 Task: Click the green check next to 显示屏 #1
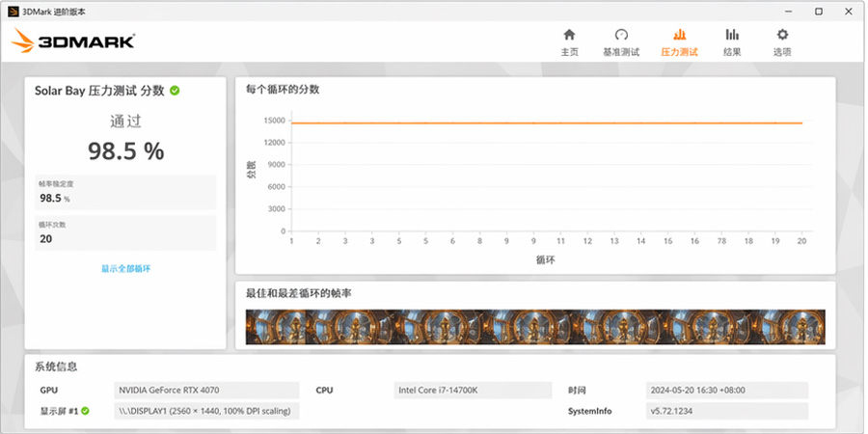click(85, 411)
